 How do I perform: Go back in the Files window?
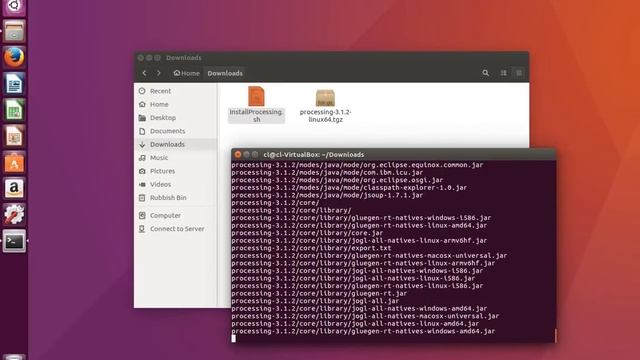tap(144, 73)
